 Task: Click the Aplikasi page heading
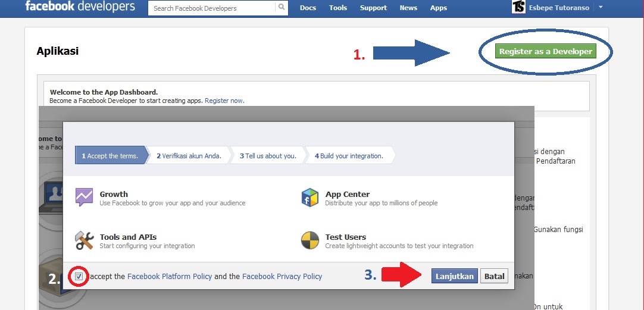point(58,51)
